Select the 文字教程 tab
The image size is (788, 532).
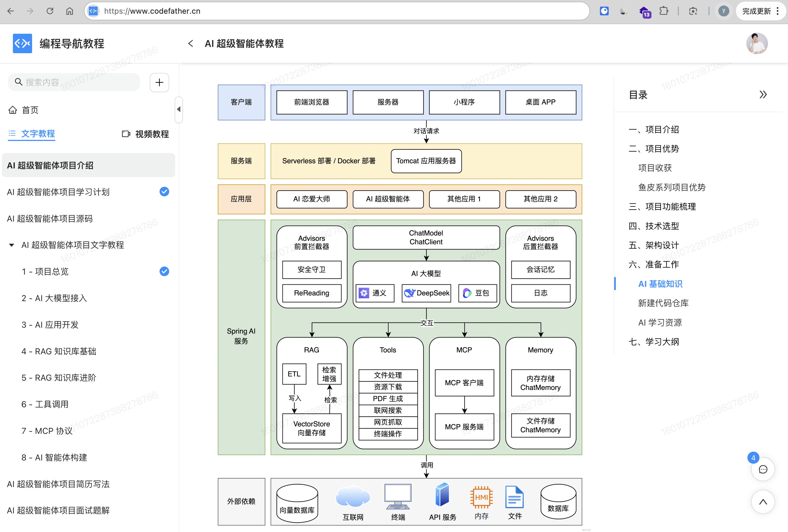(32, 134)
